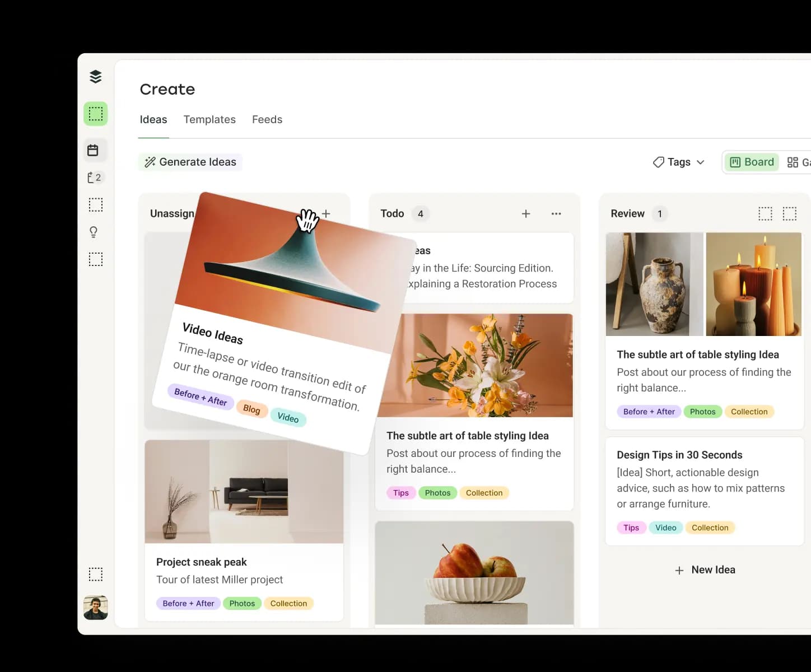Open the Calendar icon in sidebar
Viewport: 811px width, 672px height.
point(95,150)
